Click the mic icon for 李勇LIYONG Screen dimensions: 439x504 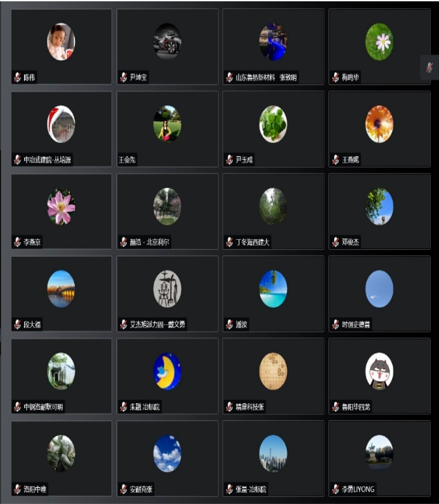point(336,489)
